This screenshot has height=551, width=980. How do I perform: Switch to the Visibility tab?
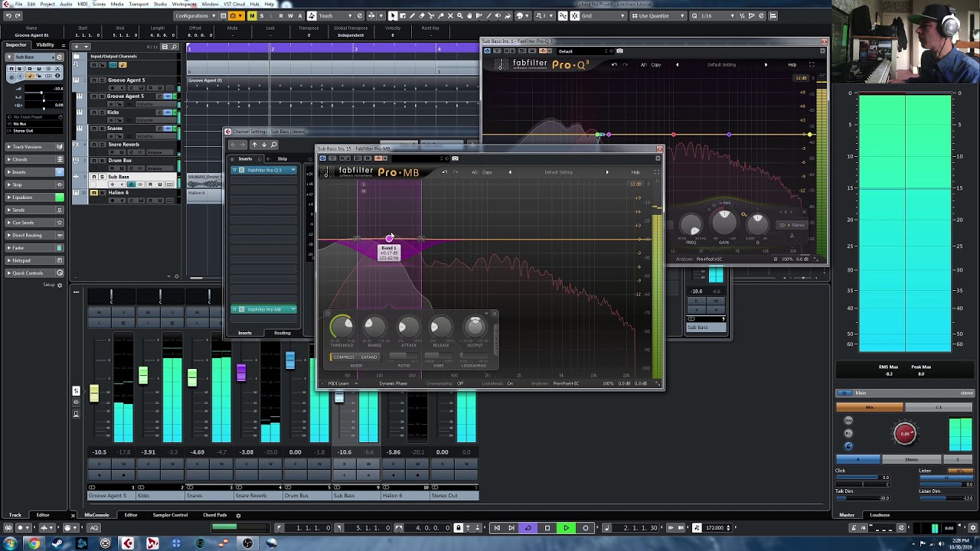coord(45,44)
